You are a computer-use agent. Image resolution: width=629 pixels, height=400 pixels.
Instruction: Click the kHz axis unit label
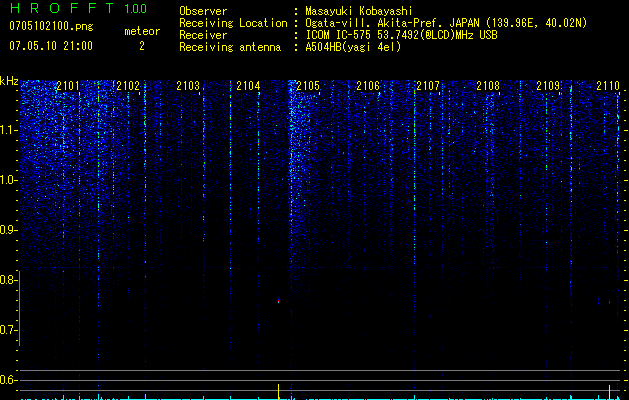(x=9, y=81)
